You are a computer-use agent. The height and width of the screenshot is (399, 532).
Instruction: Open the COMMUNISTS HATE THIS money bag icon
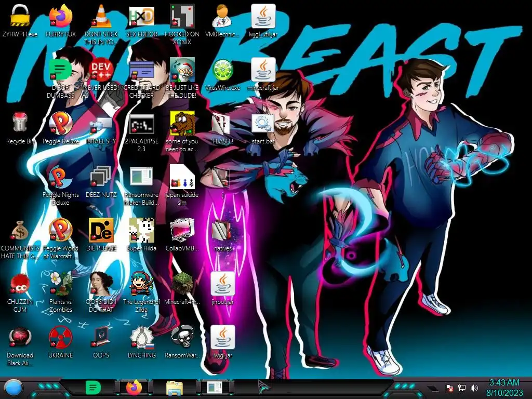pos(20,231)
